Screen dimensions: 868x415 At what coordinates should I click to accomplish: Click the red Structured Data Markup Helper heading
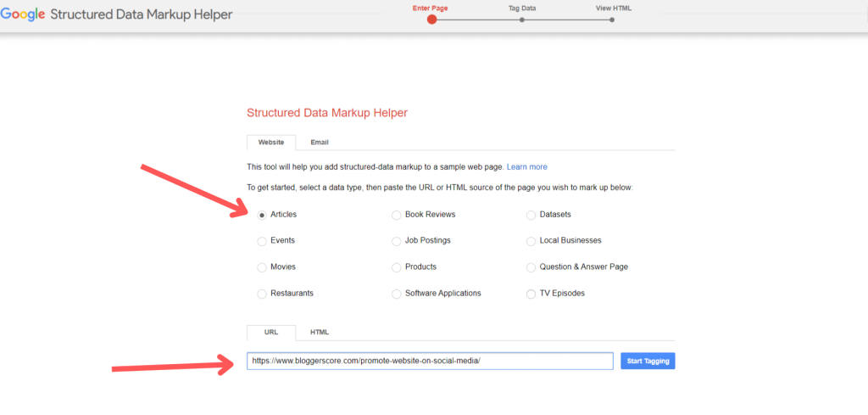pyautogui.click(x=327, y=113)
